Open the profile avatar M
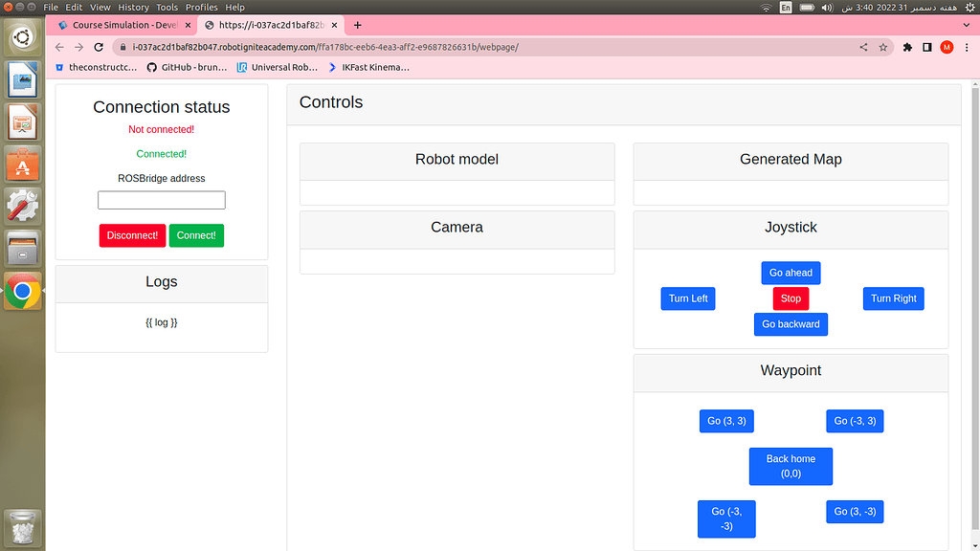The width and height of the screenshot is (980, 551). coord(947,47)
